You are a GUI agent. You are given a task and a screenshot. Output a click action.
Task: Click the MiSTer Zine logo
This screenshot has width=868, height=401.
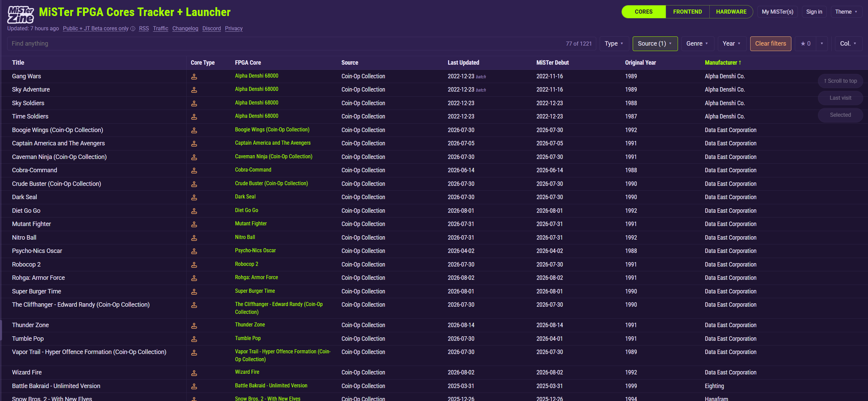[21, 15]
